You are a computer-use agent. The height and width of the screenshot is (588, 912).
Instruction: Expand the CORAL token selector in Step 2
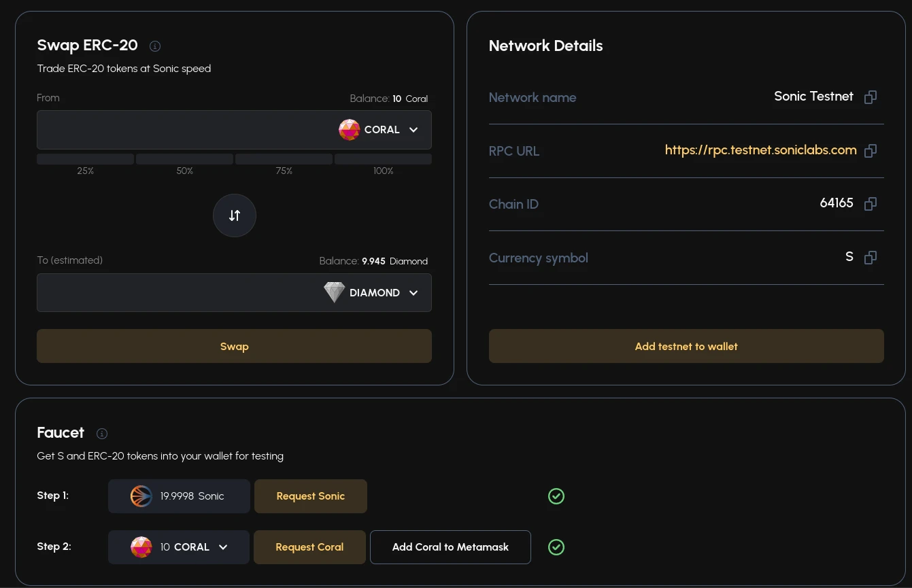179,547
